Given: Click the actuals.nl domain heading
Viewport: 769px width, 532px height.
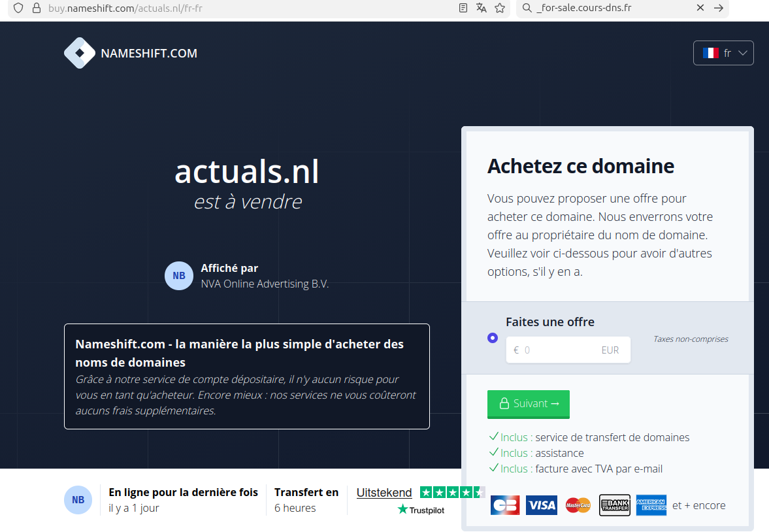Looking at the screenshot, I should (247, 172).
